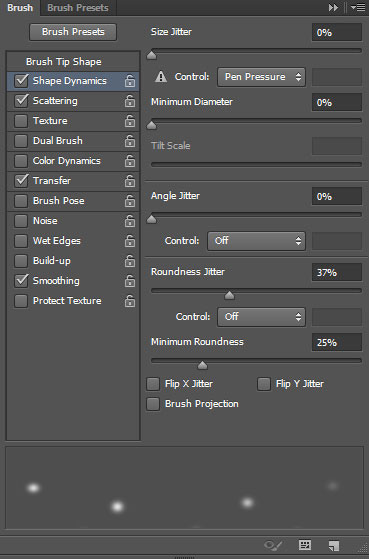This screenshot has height=559, width=369.
Task: Click the Size Jitter percentage field
Action: point(337,32)
